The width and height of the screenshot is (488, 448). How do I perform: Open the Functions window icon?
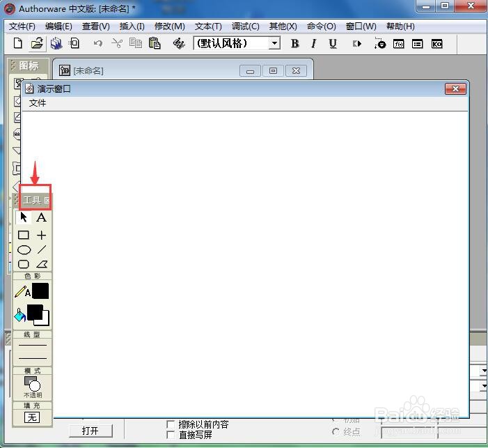pos(399,44)
